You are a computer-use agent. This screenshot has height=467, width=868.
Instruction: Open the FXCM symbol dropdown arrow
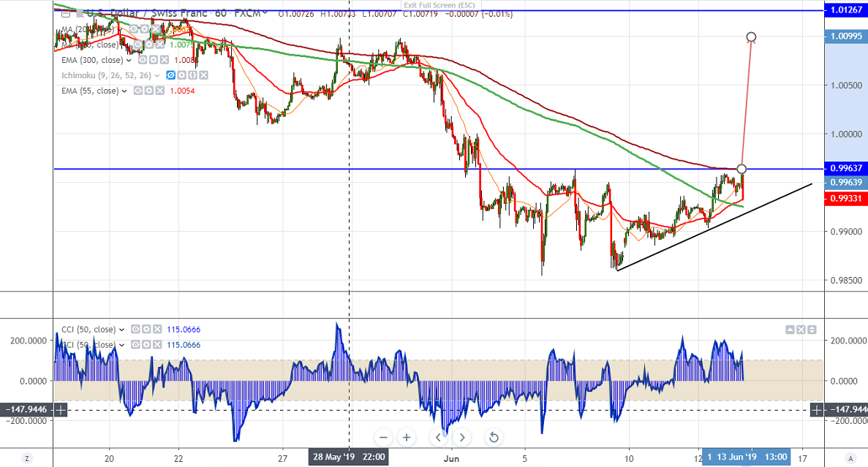click(x=265, y=12)
